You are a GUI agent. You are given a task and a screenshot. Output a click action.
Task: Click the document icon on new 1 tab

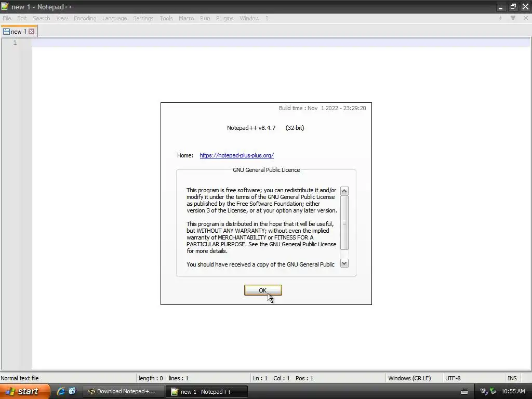pos(6,32)
